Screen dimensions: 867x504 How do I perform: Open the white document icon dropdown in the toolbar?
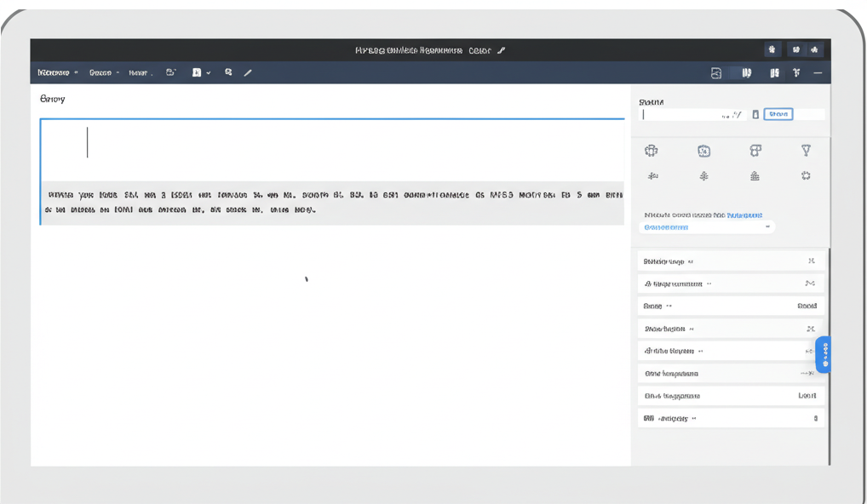click(201, 73)
